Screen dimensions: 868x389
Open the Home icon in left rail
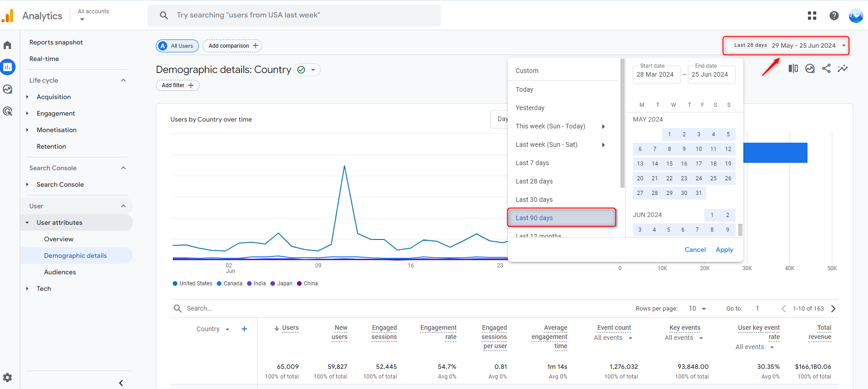(7, 45)
